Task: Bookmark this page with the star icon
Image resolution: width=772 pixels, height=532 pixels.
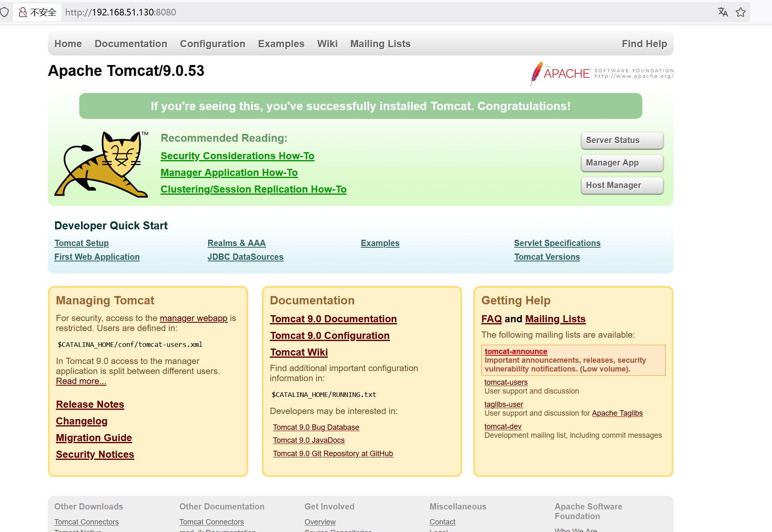Action: point(741,12)
